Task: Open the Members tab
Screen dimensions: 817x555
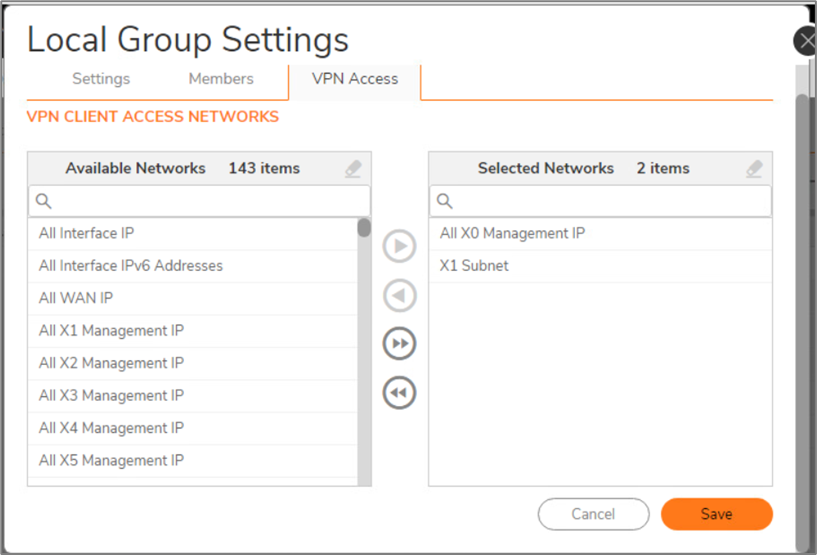Action: click(221, 79)
